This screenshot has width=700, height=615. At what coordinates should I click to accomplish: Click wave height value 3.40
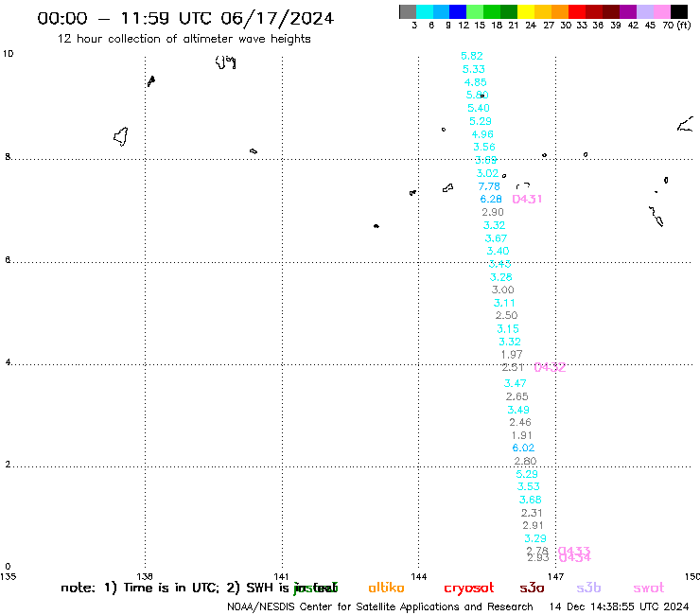point(498,251)
